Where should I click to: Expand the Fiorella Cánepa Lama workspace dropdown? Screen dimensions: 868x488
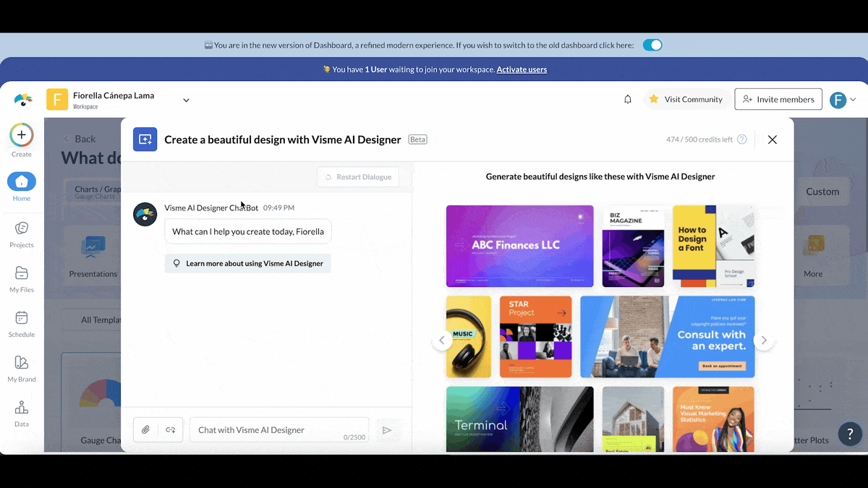click(x=186, y=100)
